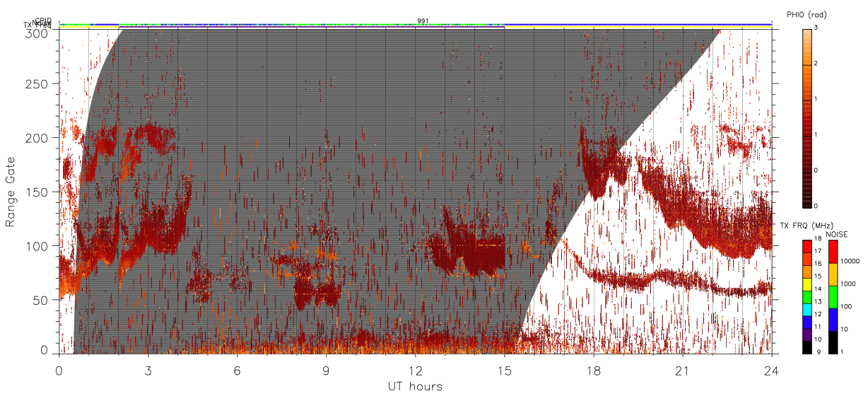
Task: Click the '991' CPID value at top
Action: tap(423, 21)
